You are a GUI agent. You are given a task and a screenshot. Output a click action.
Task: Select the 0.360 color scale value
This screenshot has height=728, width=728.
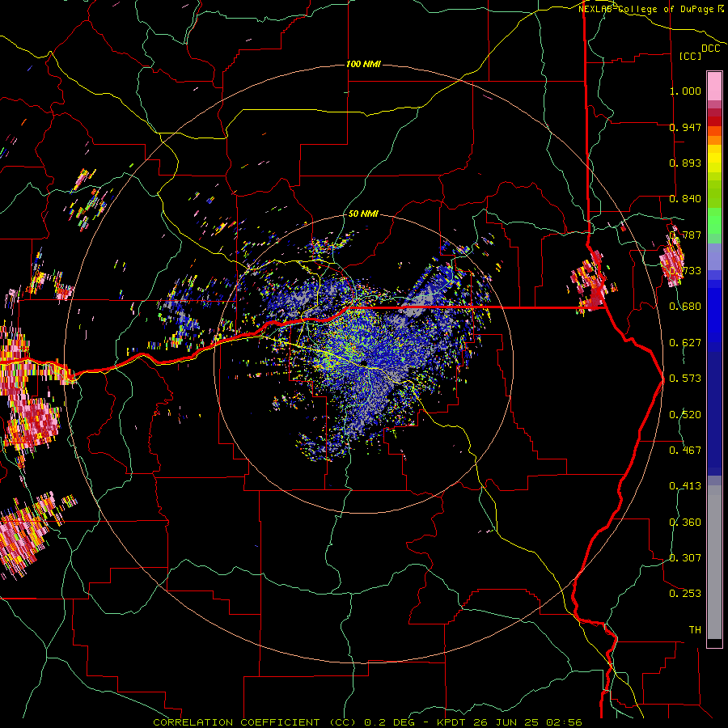tap(685, 523)
